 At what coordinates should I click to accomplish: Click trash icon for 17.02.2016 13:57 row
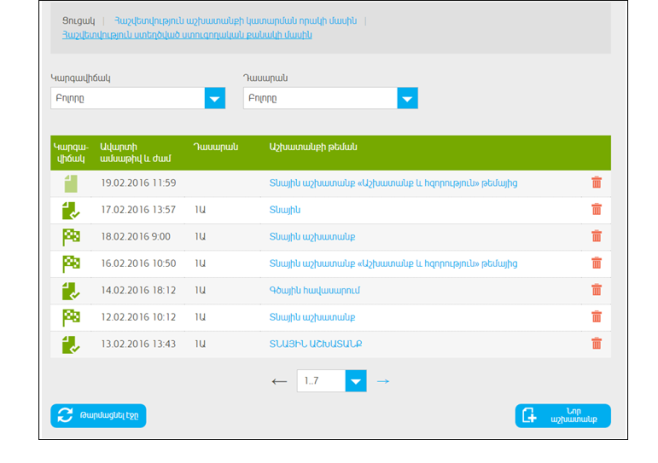596,210
